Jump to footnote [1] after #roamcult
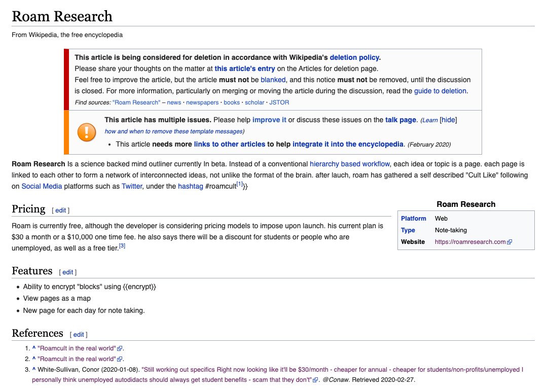 coord(239,184)
